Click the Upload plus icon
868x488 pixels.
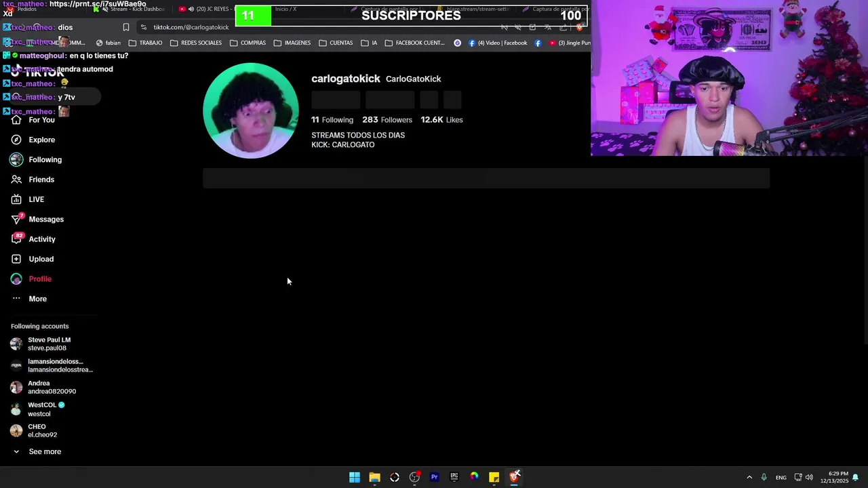point(16,259)
